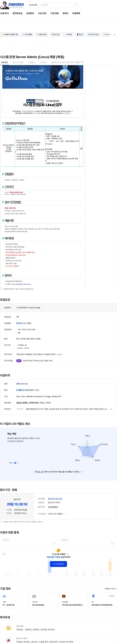Click the chevron after 비교해볼 수 있어요
Image resolution: width=117 pixels, height=644 pixels.
[x=81, y=472]
